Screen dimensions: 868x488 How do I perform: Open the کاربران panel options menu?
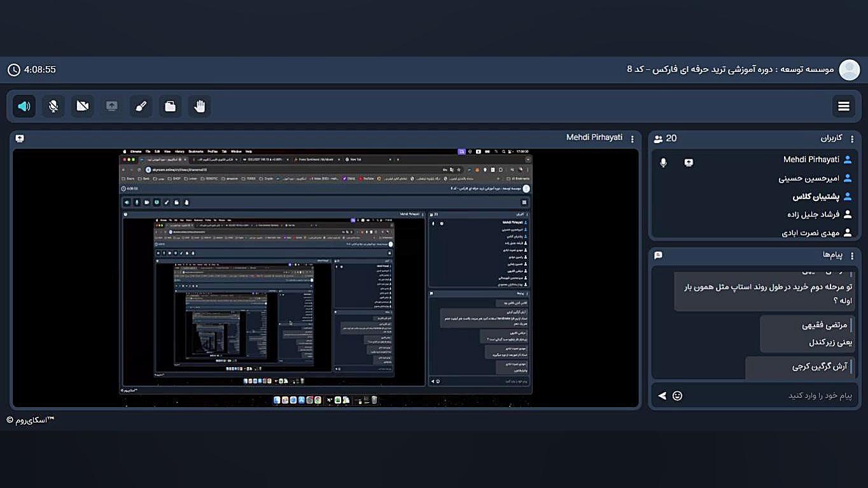coord(853,139)
